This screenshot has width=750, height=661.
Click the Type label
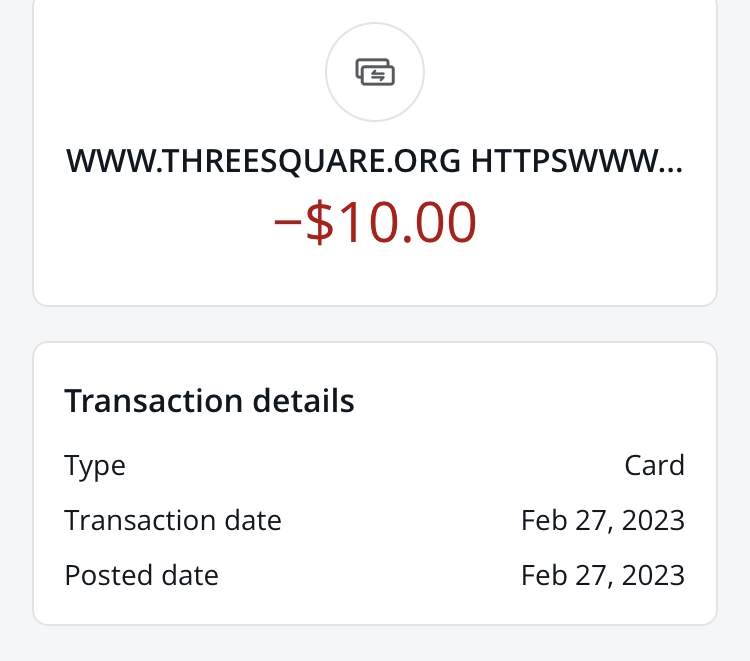pos(95,465)
